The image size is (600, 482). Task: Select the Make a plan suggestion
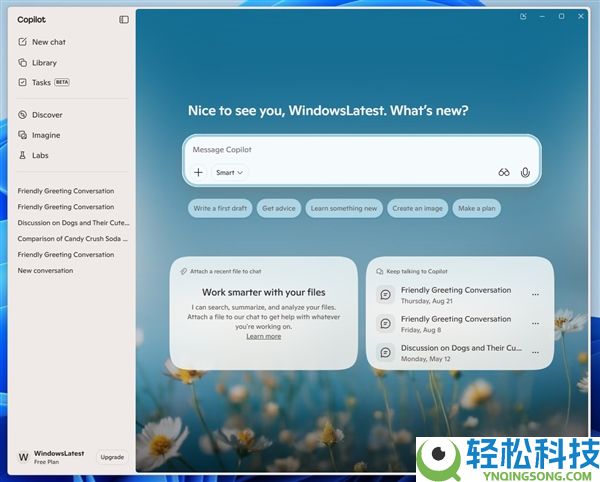477,208
